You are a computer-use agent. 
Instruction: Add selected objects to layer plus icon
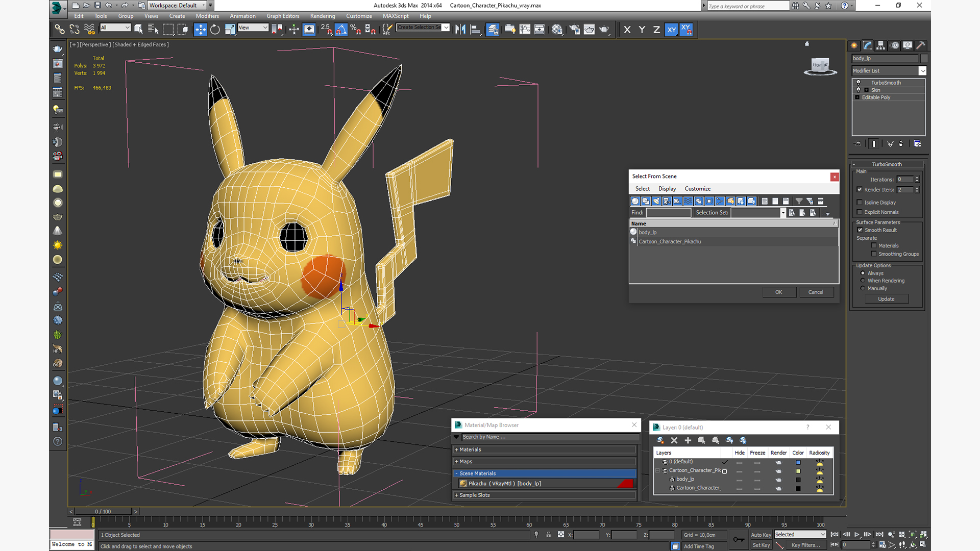(x=688, y=440)
